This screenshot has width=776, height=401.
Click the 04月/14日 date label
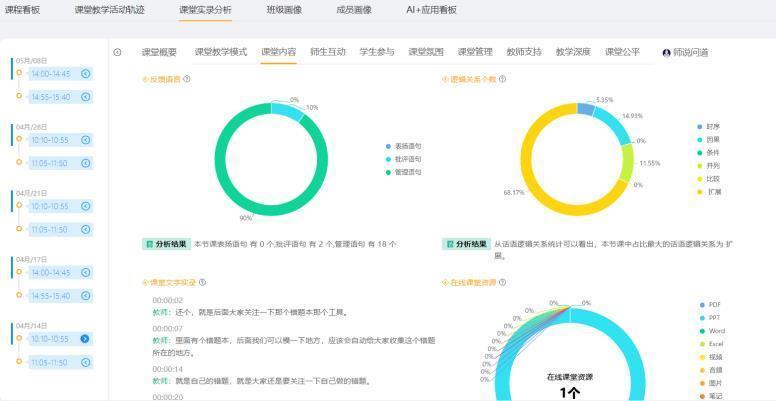point(32,326)
